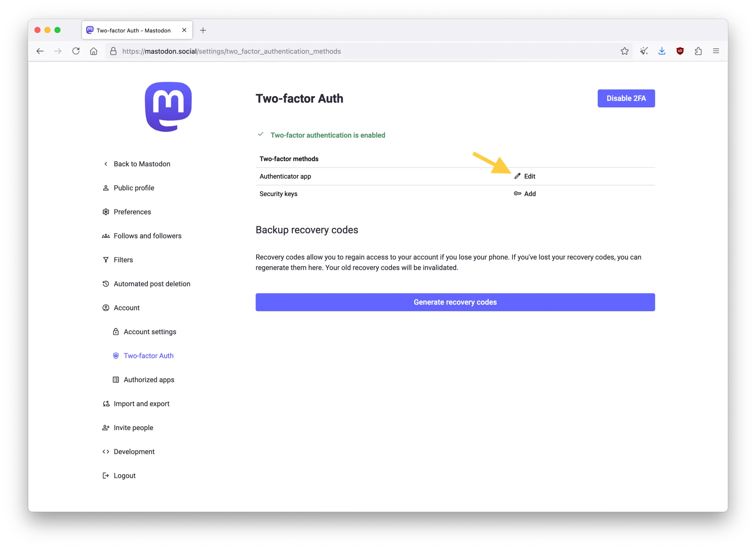The width and height of the screenshot is (756, 549).
Task: Open Account settings via the lock icon
Action: click(x=116, y=332)
